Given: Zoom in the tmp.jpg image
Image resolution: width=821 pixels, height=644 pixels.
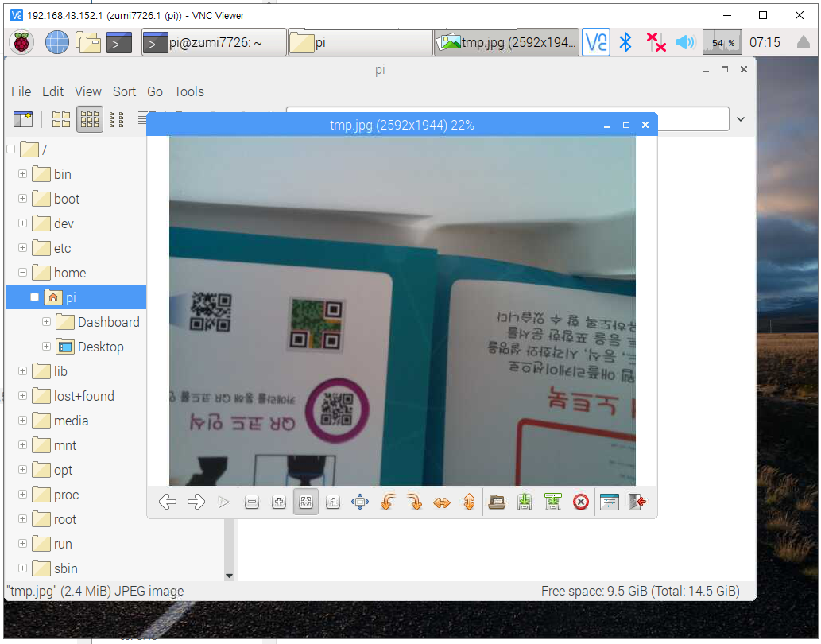Looking at the screenshot, I should click(279, 502).
